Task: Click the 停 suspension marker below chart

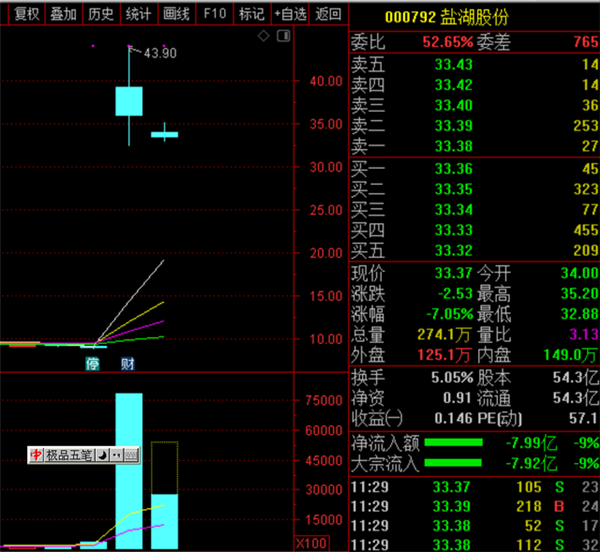Action: click(92, 363)
